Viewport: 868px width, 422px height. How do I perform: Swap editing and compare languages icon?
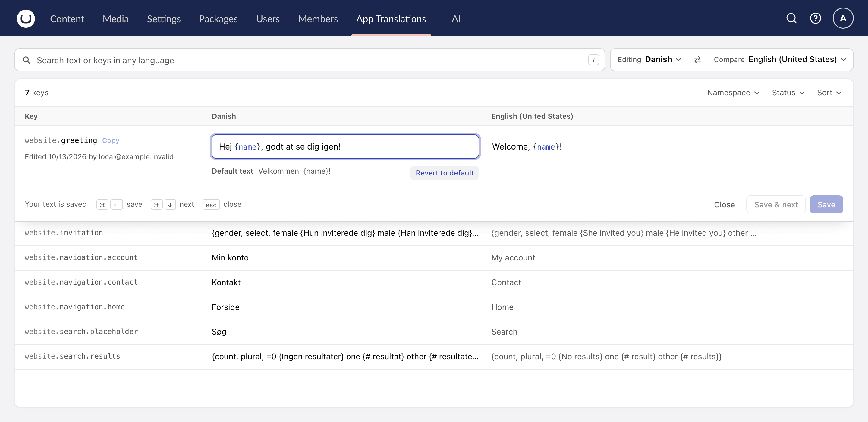point(697,60)
